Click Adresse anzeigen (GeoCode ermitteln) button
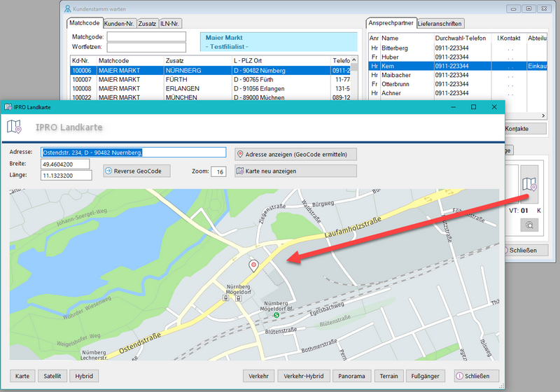 click(x=295, y=154)
